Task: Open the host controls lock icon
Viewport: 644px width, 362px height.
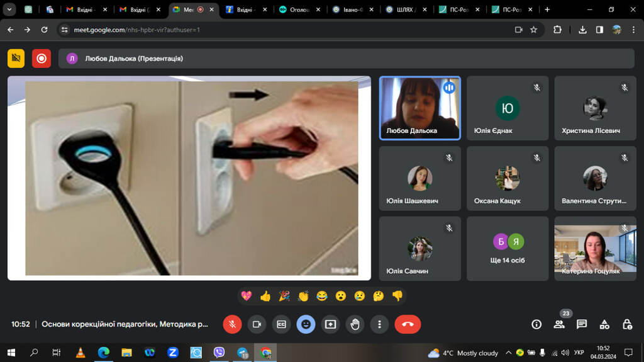Action: 627,324
